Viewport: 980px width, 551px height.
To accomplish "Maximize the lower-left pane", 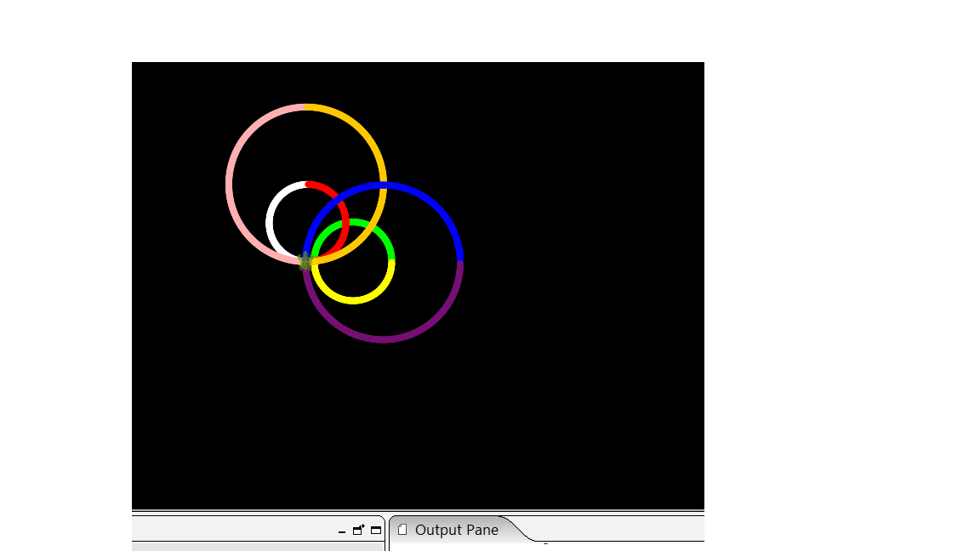I will coord(376,530).
